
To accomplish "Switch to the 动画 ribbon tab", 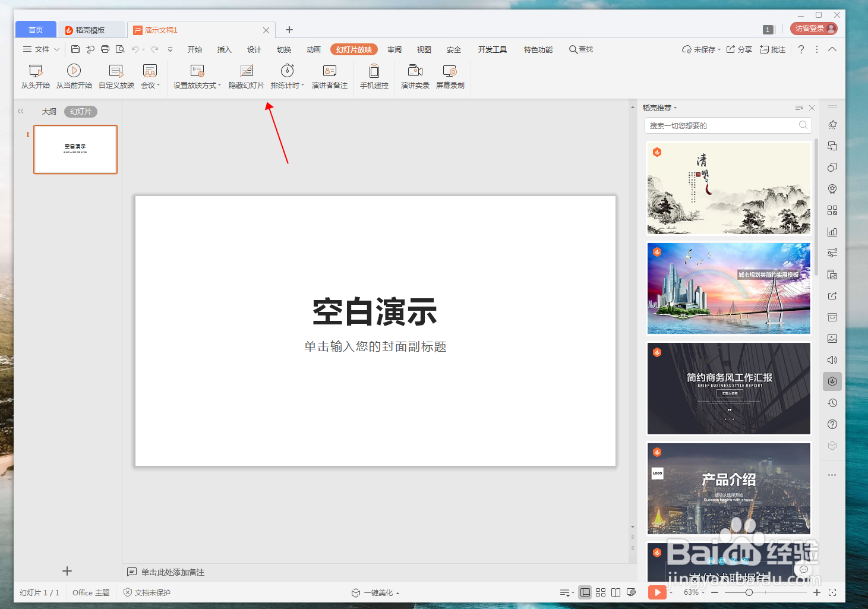I will pyautogui.click(x=314, y=49).
